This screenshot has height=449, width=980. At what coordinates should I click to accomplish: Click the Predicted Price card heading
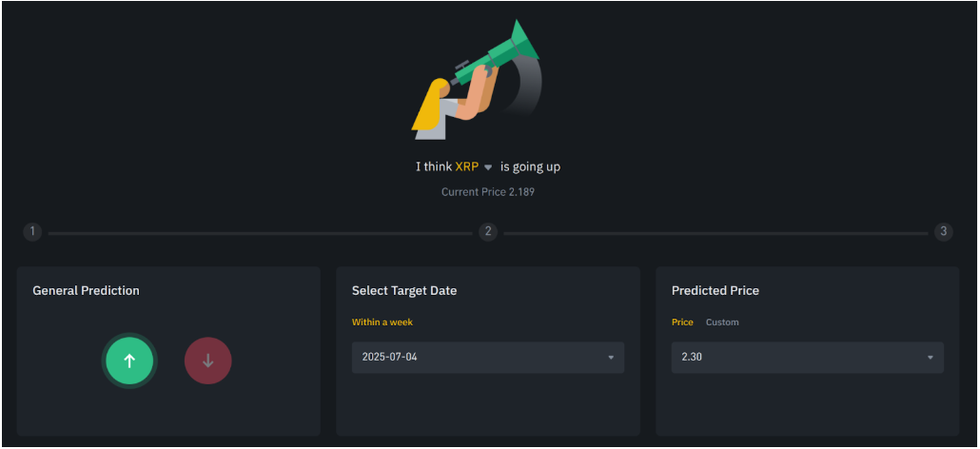point(715,290)
